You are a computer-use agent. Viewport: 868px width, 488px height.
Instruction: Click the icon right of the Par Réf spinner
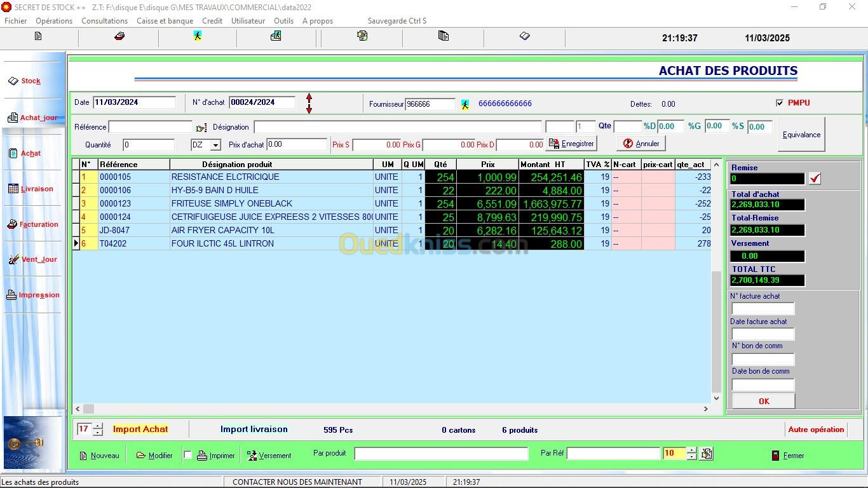(x=706, y=454)
